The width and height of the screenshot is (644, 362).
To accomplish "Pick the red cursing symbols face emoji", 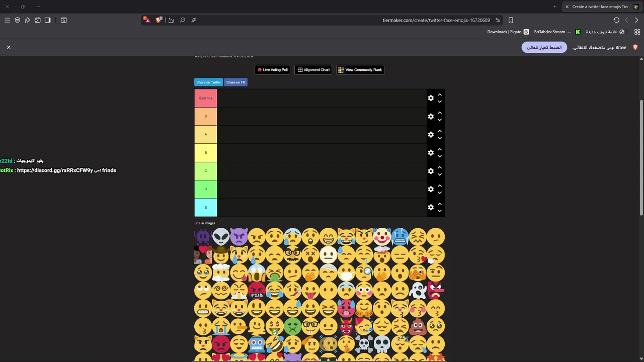I will (257, 291).
